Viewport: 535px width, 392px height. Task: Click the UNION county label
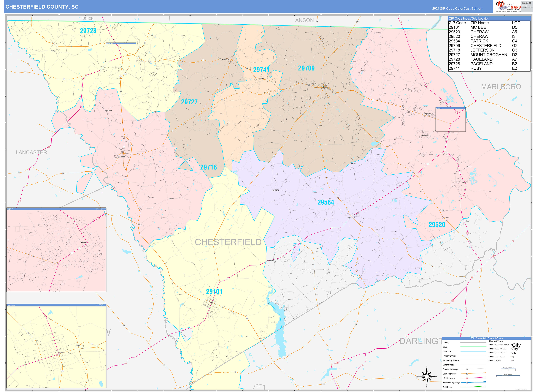coord(88,19)
